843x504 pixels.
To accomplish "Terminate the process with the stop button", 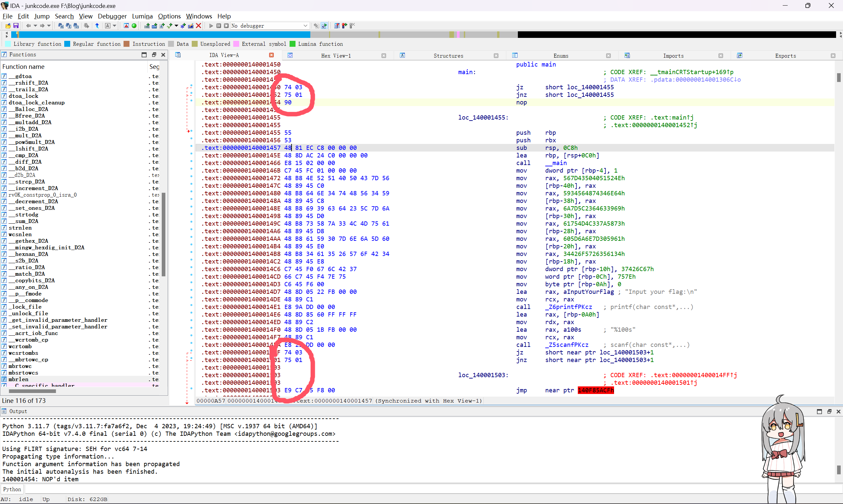I will click(226, 26).
